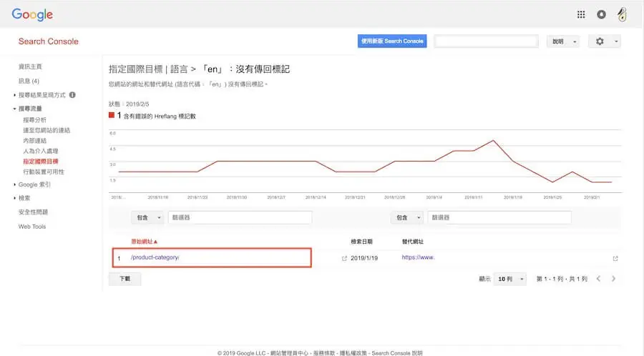The height and width of the screenshot is (356, 644).
Task: Focus the right filter text field
Action: pos(499,217)
